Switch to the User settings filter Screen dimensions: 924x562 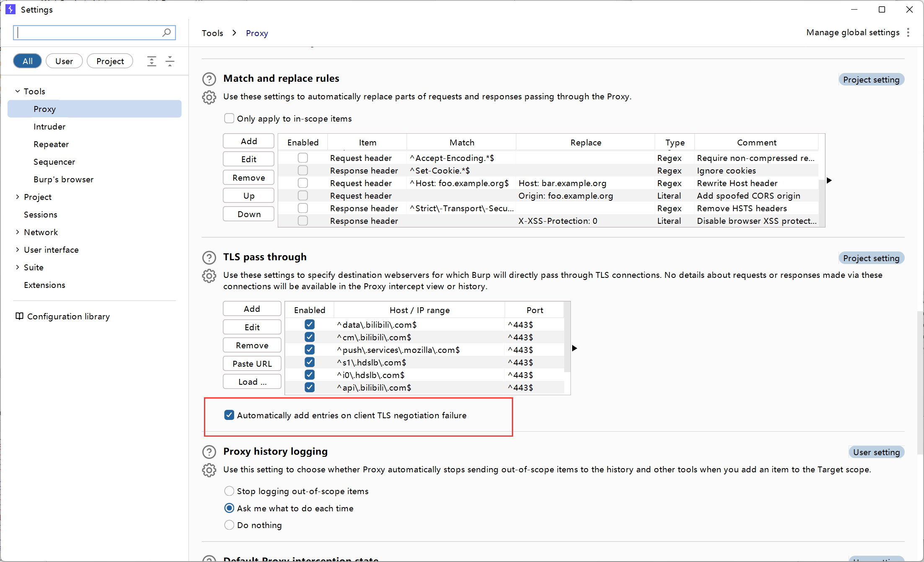tap(64, 61)
